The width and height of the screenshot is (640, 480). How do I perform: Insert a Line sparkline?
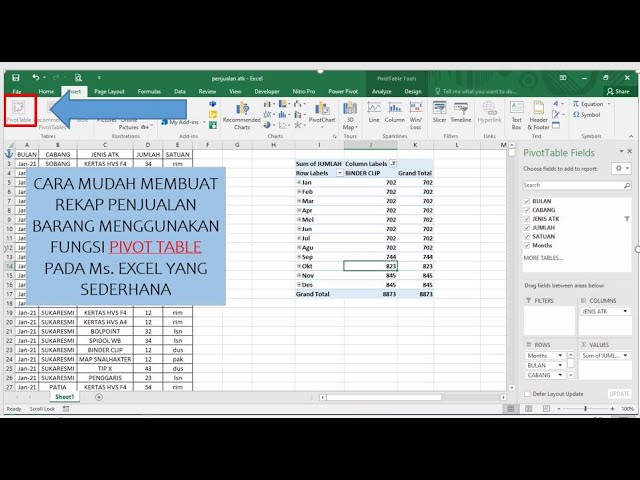pos(374,113)
